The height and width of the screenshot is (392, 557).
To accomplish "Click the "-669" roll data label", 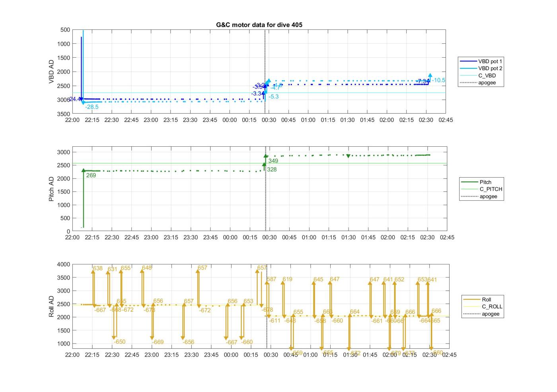I will (x=158, y=342).
